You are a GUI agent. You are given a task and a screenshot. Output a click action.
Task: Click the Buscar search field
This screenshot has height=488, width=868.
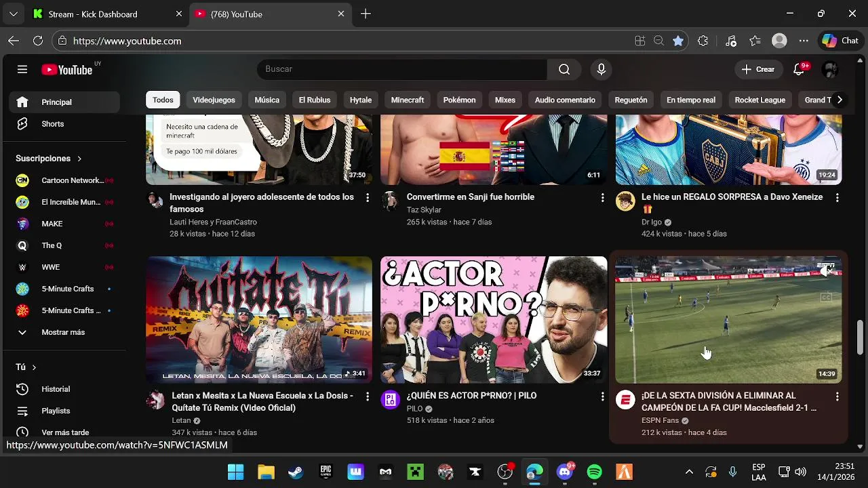(x=402, y=69)
